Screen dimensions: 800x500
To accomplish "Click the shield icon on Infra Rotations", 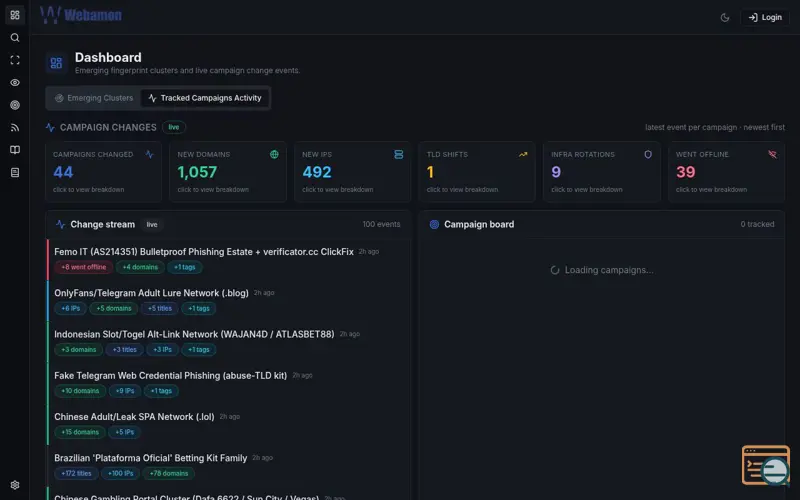I will pos(648,154).
